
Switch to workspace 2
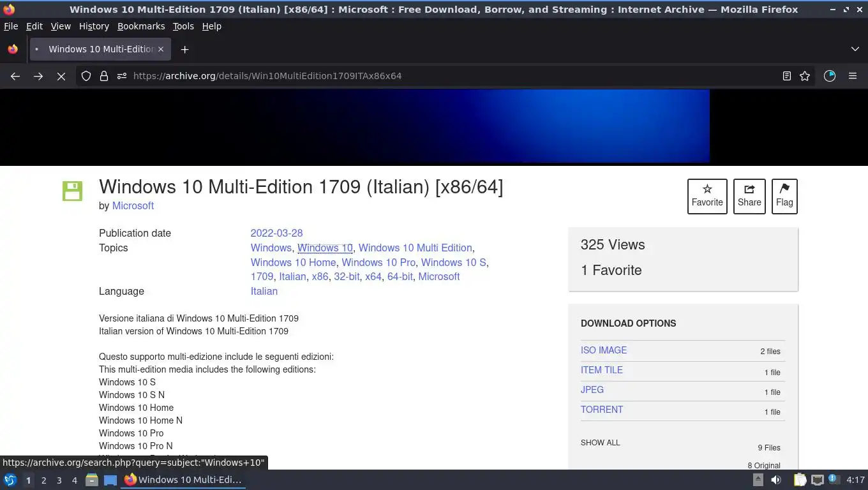tap(43, 480)
